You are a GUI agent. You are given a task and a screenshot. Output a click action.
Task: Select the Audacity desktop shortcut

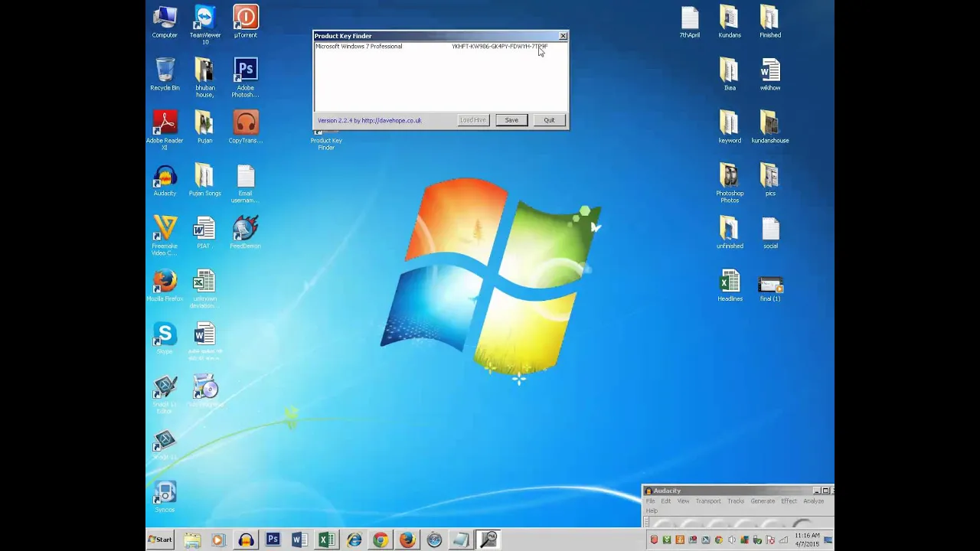pyautogui.click(x=165, y=181)
